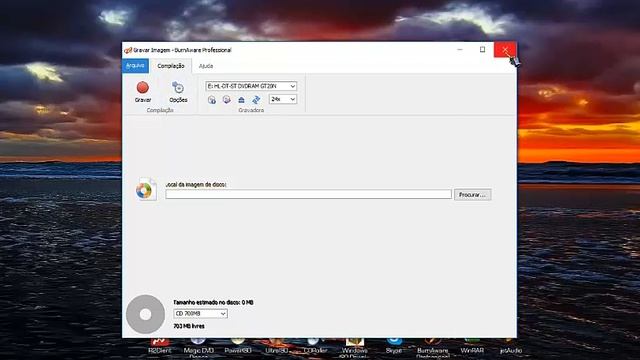Image resolution: width=640 pixels, height=360 pixels.
Task: Click the 'Gravadora' group label
Action: click(x=251, y=110)
